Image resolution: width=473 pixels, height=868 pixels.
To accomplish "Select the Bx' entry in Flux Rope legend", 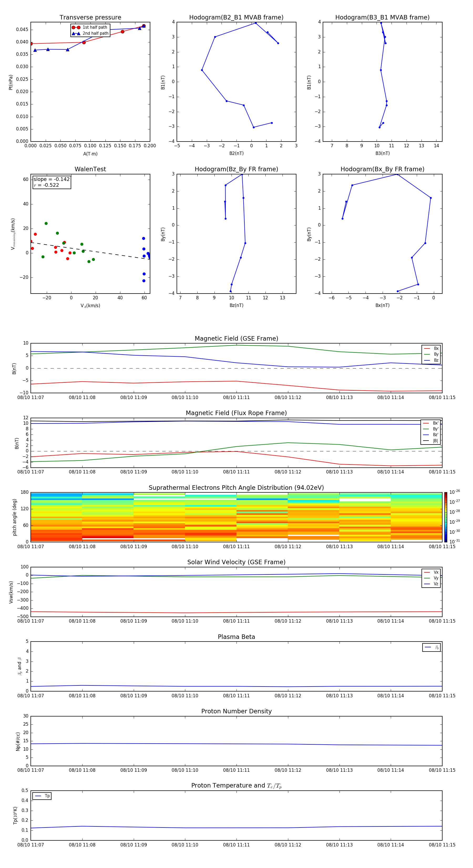I will pyautogui.click(x=431, y=423).
